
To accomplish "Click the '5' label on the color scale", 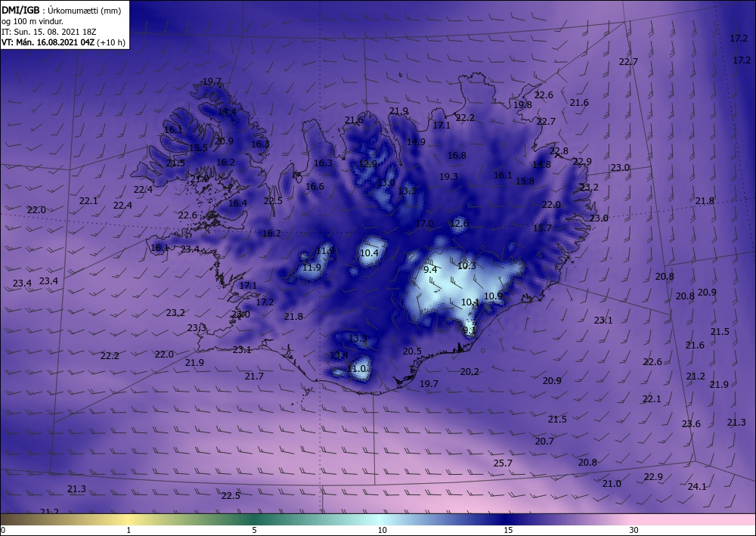I will click(254, 531).
